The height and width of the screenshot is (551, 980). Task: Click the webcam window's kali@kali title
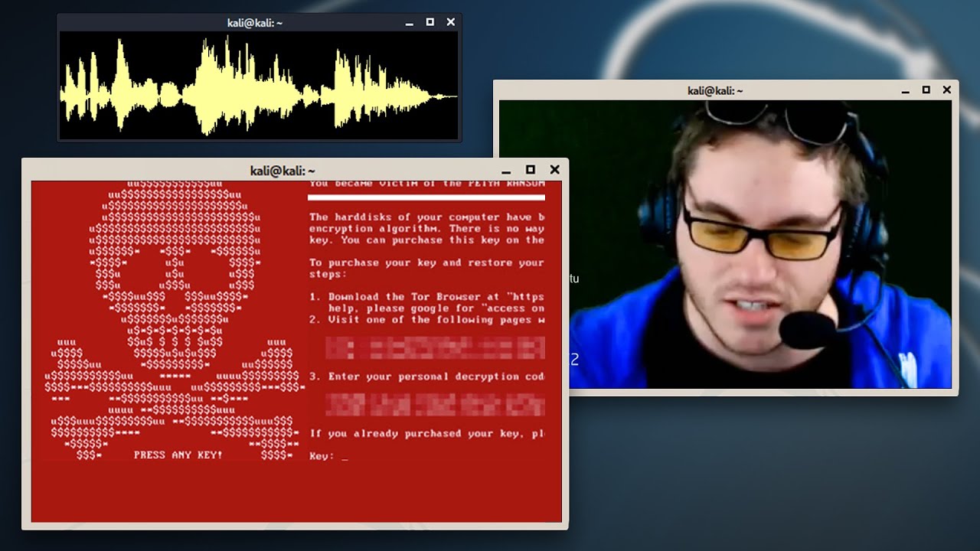(x=715, y=91)
